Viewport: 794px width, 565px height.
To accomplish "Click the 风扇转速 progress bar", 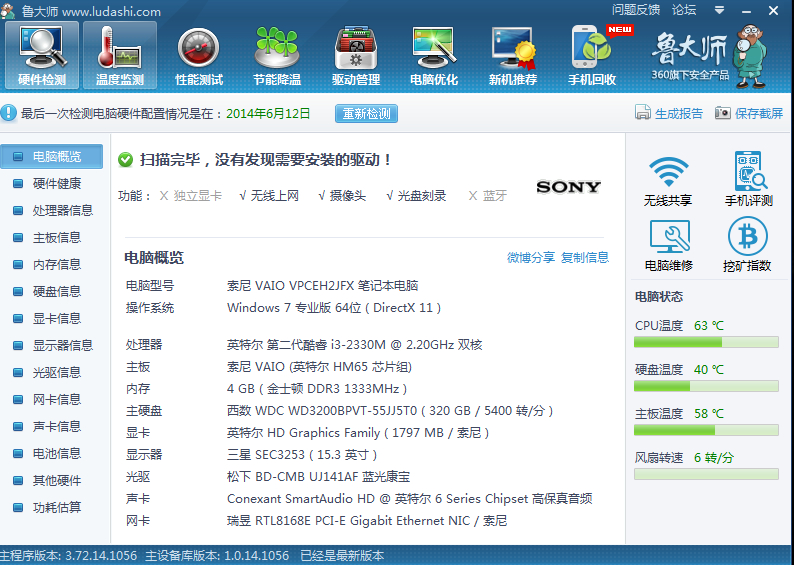I will [706, 474].
